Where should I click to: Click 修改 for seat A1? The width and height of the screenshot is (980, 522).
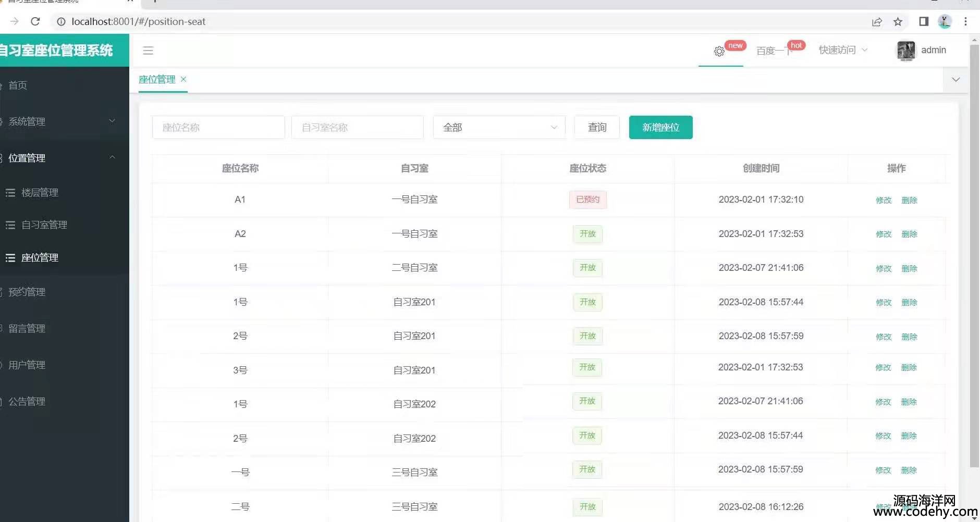click(x=884, y=200)
